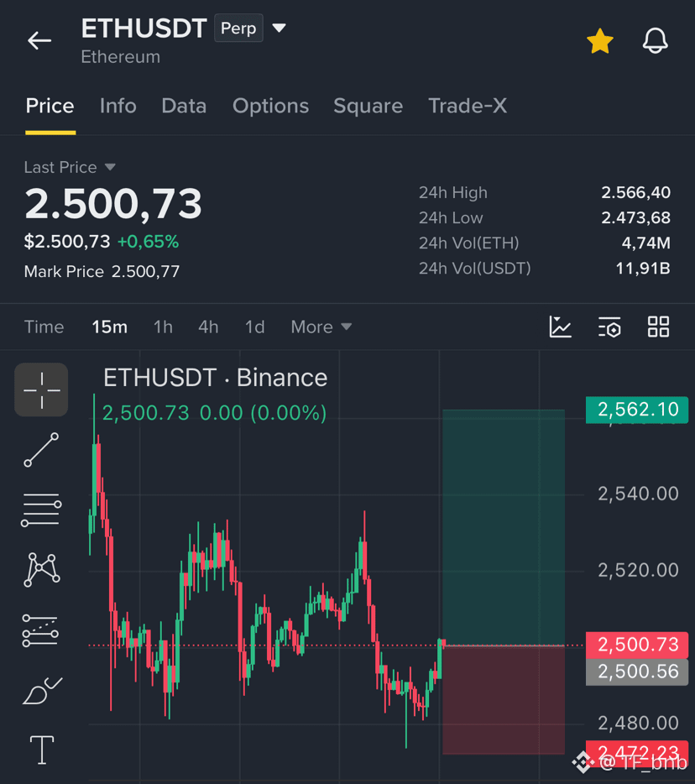Click the ETHUSDT · Binance chart title
Viewport: 695px width, 784px height.
(x=215, y=378)
